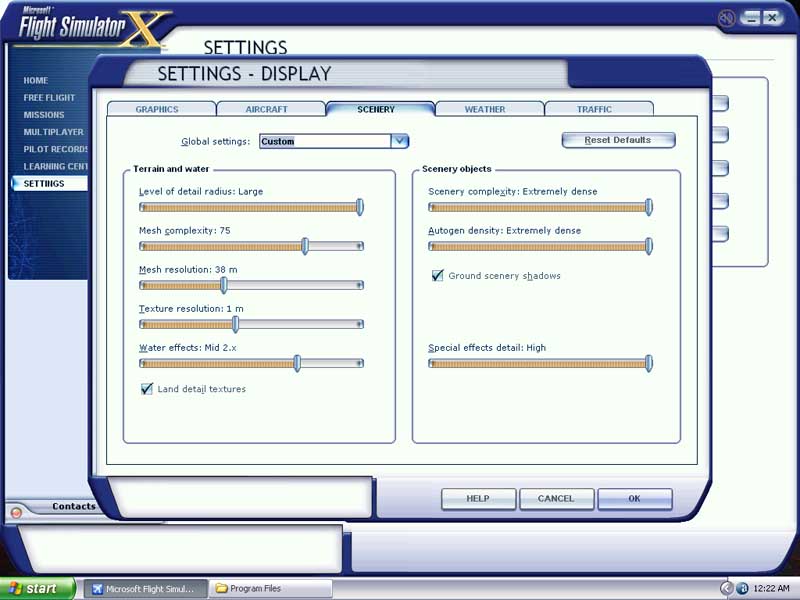Click OK to confirm display settings
This screenshot has height=600, width=800.
[x=634, y=498]
